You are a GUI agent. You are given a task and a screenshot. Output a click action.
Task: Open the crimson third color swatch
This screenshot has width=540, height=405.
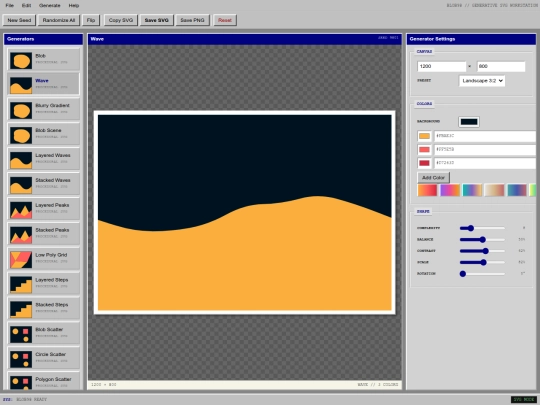(424, 163)
